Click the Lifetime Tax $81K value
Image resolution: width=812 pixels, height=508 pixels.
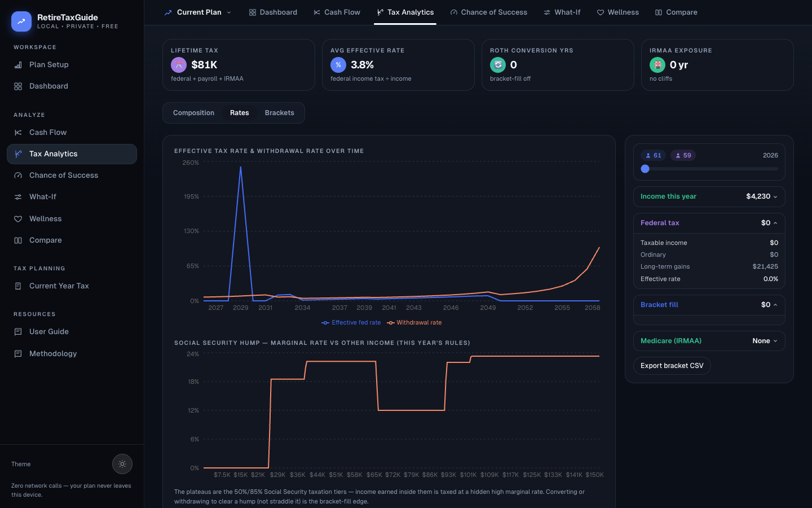tap(204, 65)
